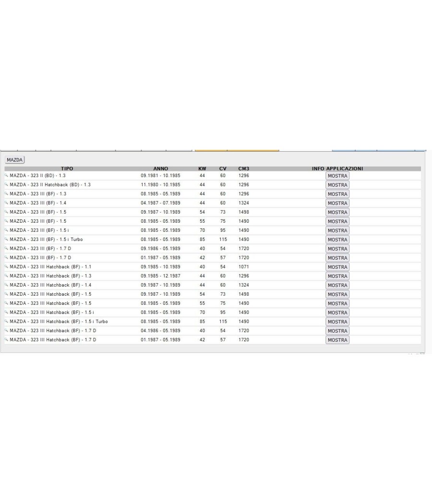The image size is (432, 504).
Task: Click magnifier icon for 323 III (BF) 1.3
Action: pos(6,194)
